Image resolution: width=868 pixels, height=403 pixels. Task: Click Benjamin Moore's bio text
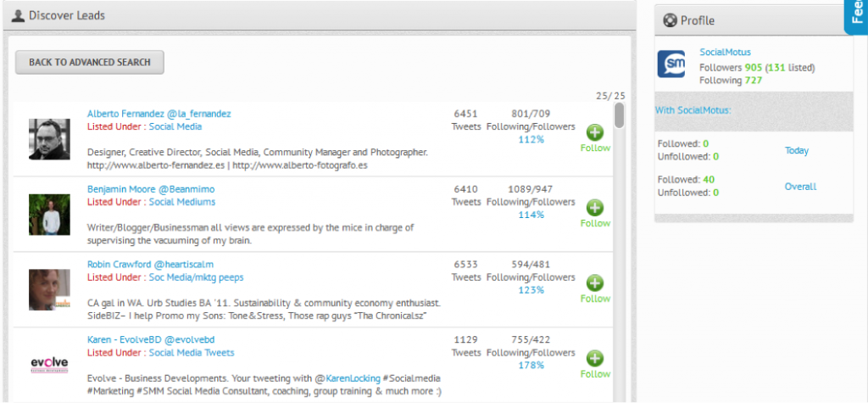(x=251, y=234)
